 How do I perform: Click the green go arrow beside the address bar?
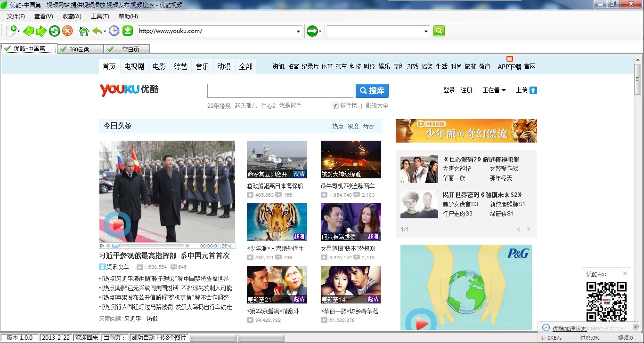tap(312, 31)
